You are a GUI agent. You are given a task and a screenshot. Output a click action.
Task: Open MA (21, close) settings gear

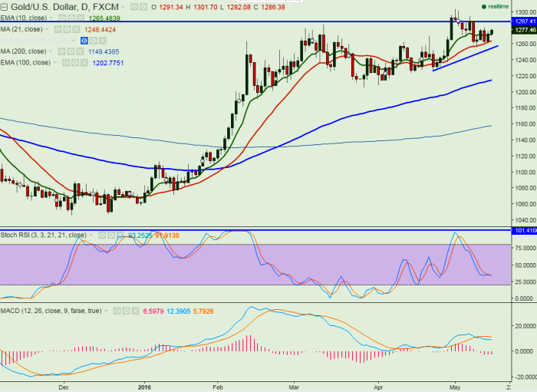(68, 29)
